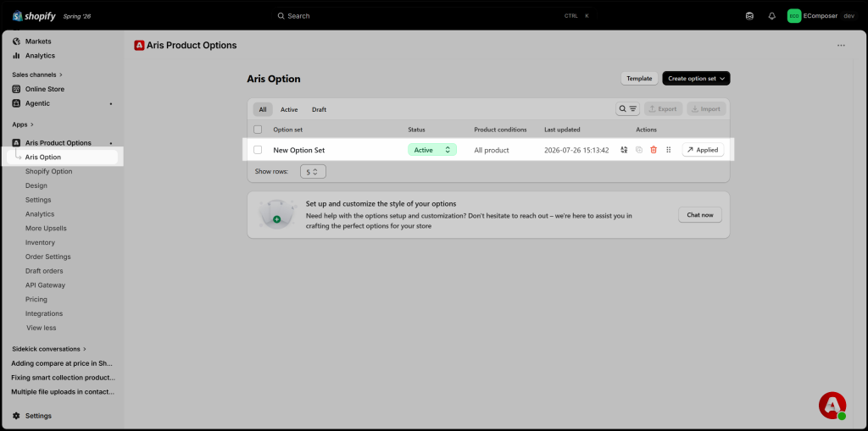Click the Online Store icon
Image resolution: width=868 pixels, height=431 pixels.
coord(17,89)
